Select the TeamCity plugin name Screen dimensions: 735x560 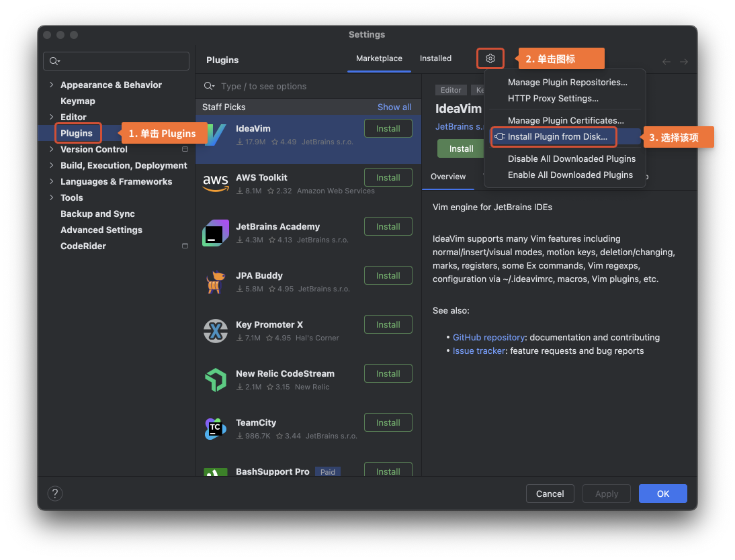[x=256, y=423]
